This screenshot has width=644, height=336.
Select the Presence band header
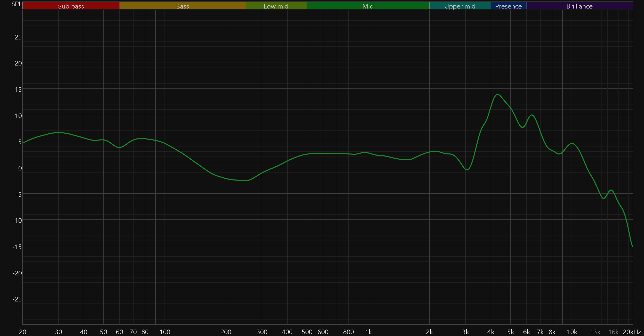click(508, 6)
